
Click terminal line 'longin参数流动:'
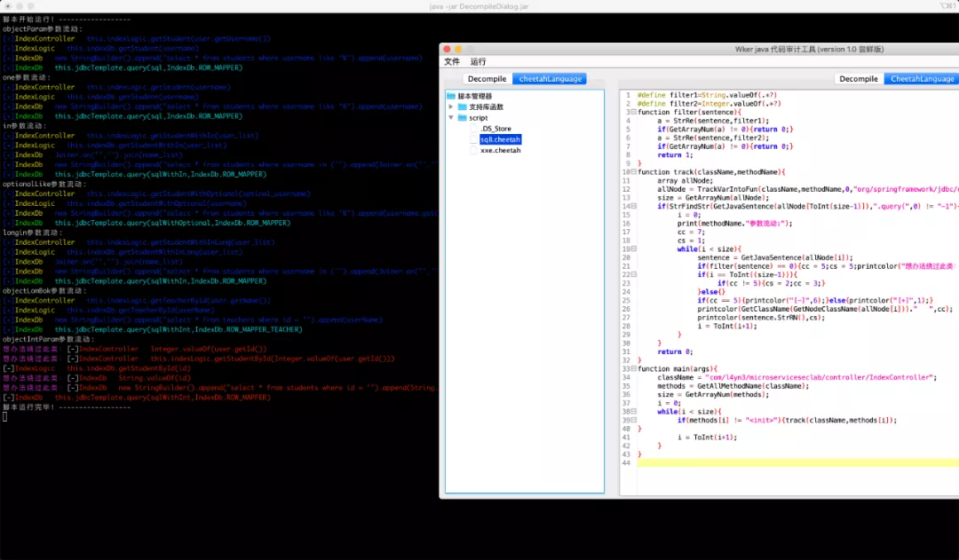coord(33,233)
